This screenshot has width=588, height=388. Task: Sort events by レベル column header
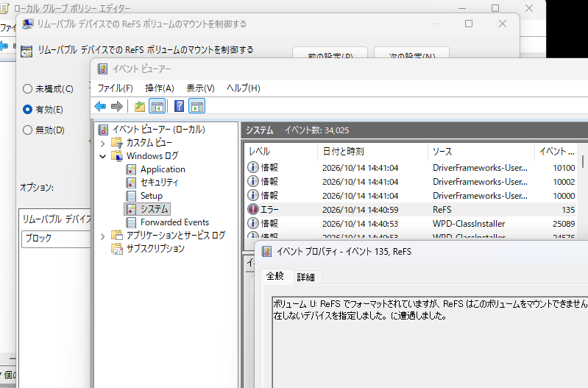pyautogui.click(x=281, y=152)
